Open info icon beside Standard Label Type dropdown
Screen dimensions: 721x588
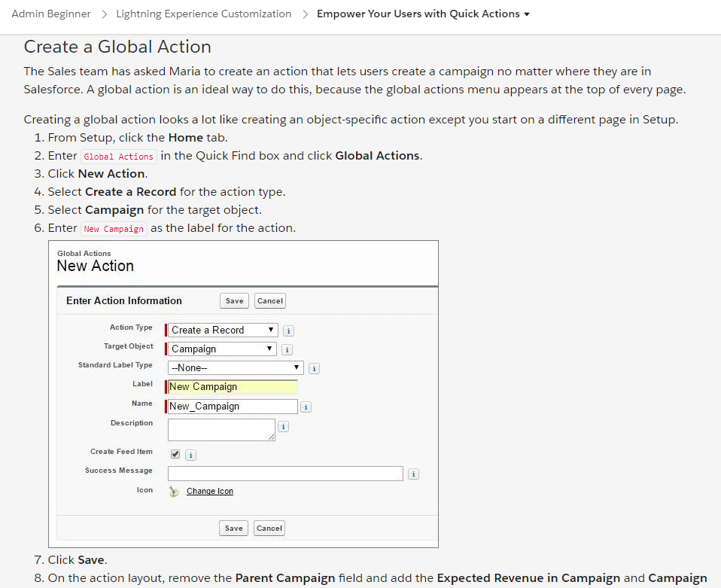click(x=314, y=369)
